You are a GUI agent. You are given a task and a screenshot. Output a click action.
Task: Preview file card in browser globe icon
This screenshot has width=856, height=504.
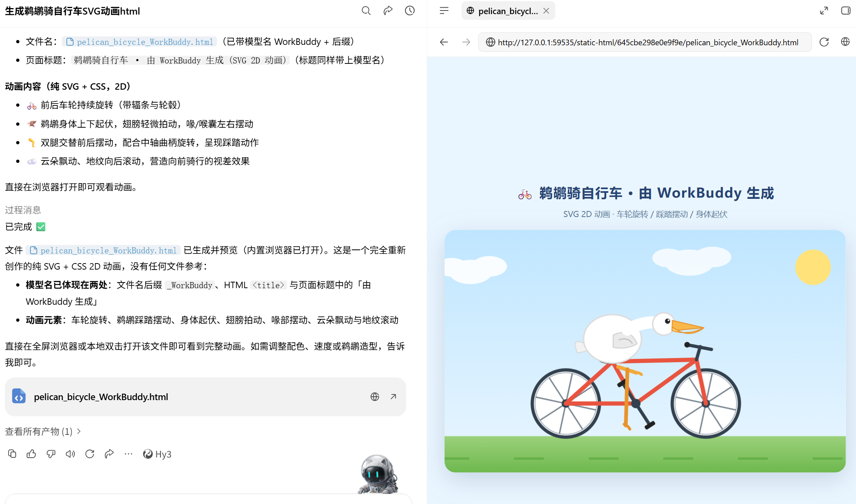[375, 397]
